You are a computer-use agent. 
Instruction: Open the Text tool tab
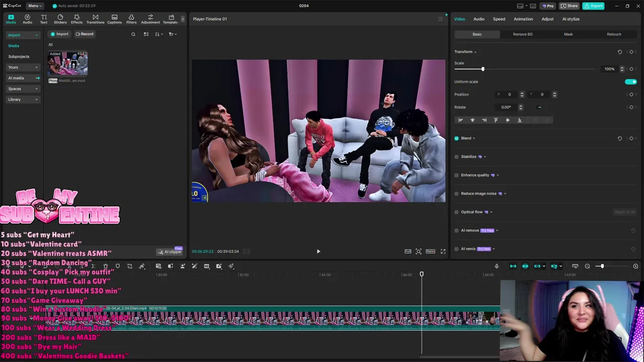pyautogui.click(x=44, y=19)
